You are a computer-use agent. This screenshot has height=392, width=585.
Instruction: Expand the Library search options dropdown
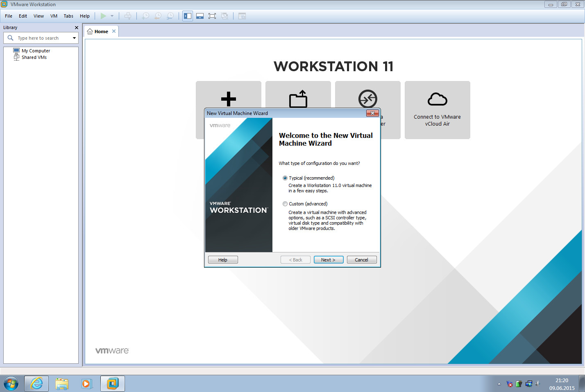pos(74,38)
